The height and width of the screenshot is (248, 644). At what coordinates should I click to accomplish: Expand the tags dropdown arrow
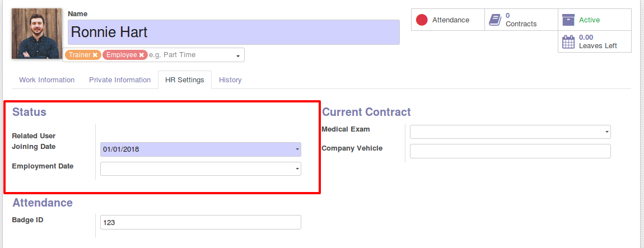click(x=238, y=56)
